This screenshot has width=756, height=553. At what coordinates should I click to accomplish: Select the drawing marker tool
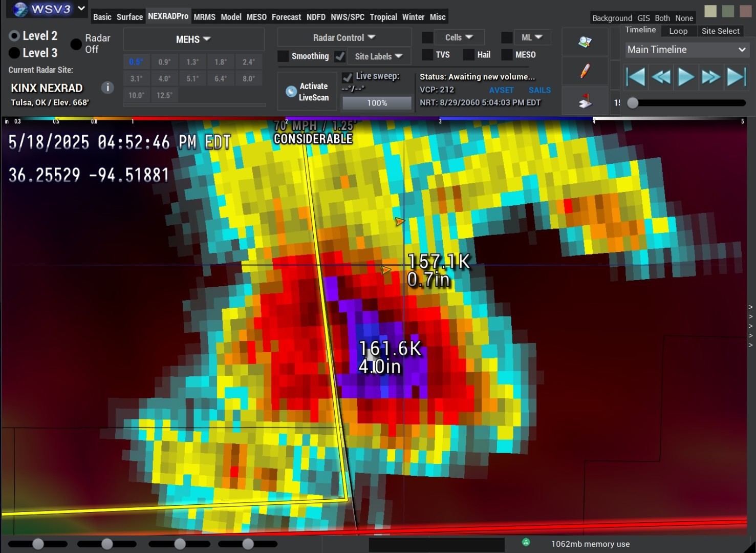pyautogui.click(x=585, y=71)
